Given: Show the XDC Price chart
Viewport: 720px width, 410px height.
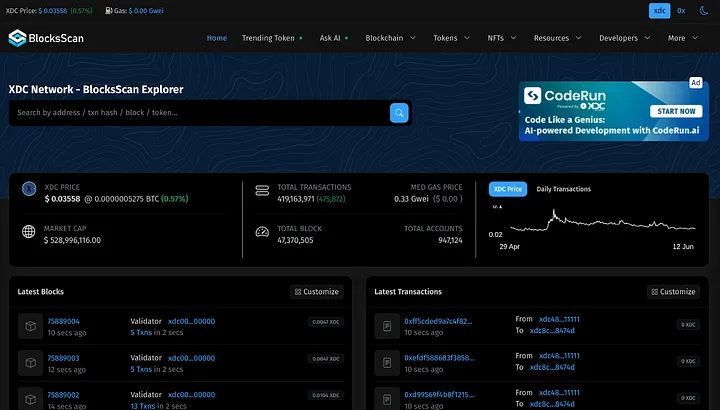Looking at the screenshot, I should [x=507, y=189].
